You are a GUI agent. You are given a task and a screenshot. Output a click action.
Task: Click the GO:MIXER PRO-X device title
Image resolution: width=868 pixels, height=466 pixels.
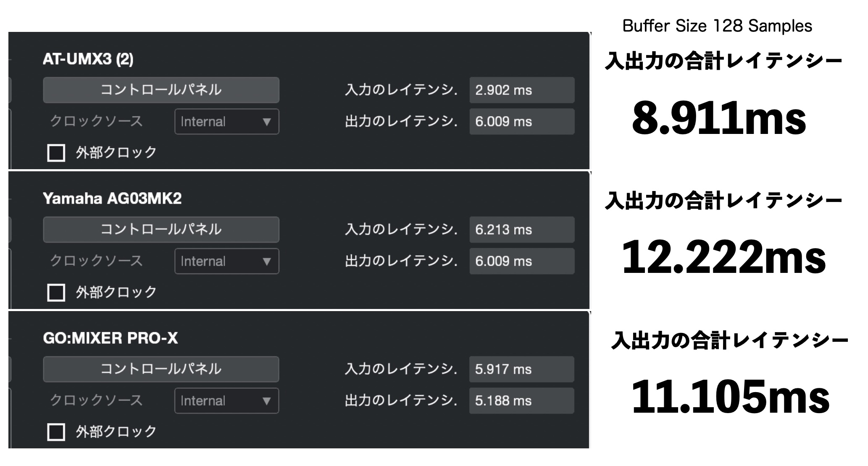(110, 338)
